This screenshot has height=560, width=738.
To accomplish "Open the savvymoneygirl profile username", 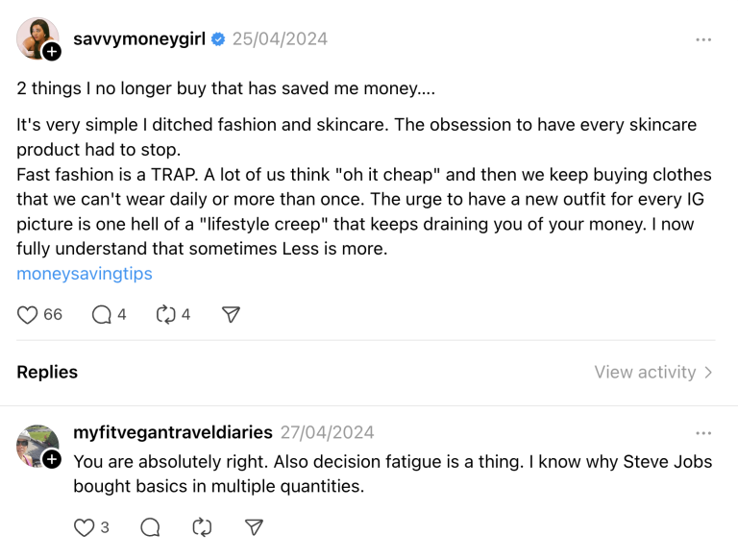I will pos(139,39).
